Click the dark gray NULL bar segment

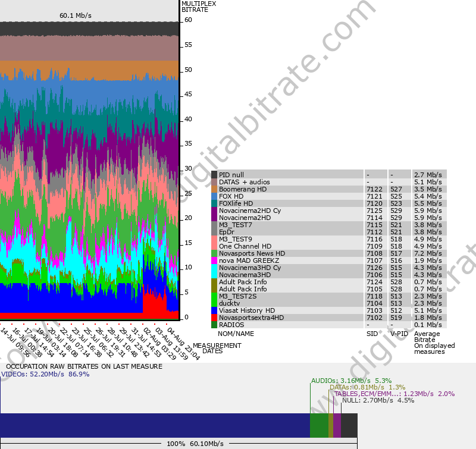(x=349, y=426)
